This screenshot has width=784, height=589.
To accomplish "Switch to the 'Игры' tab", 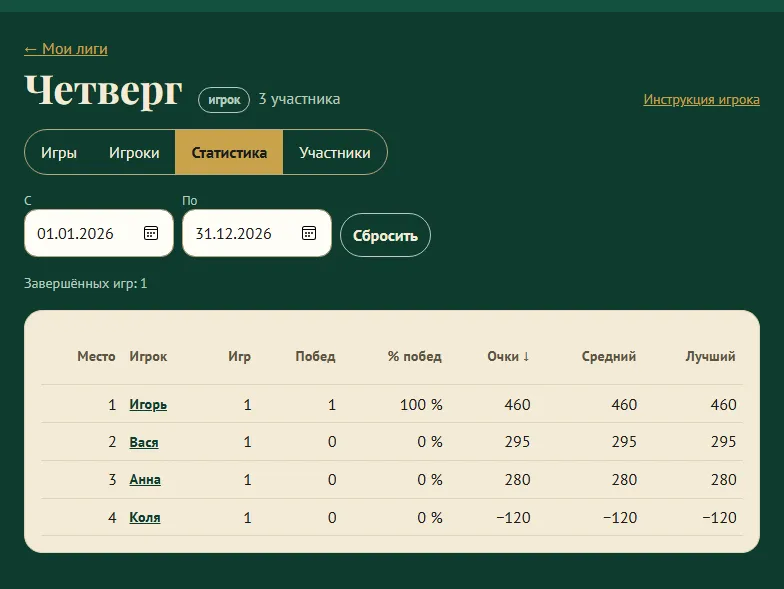I will [59, 152].
